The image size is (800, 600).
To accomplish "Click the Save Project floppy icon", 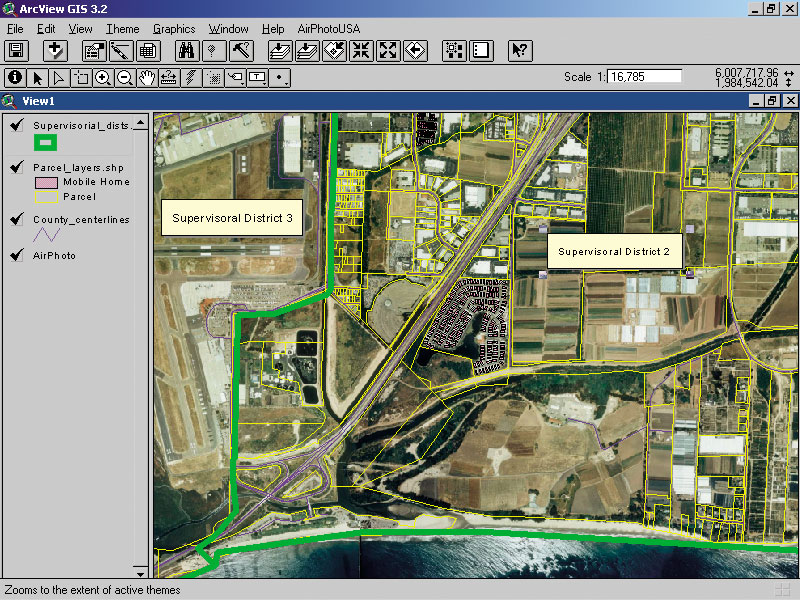I will (x=16, y=51).
